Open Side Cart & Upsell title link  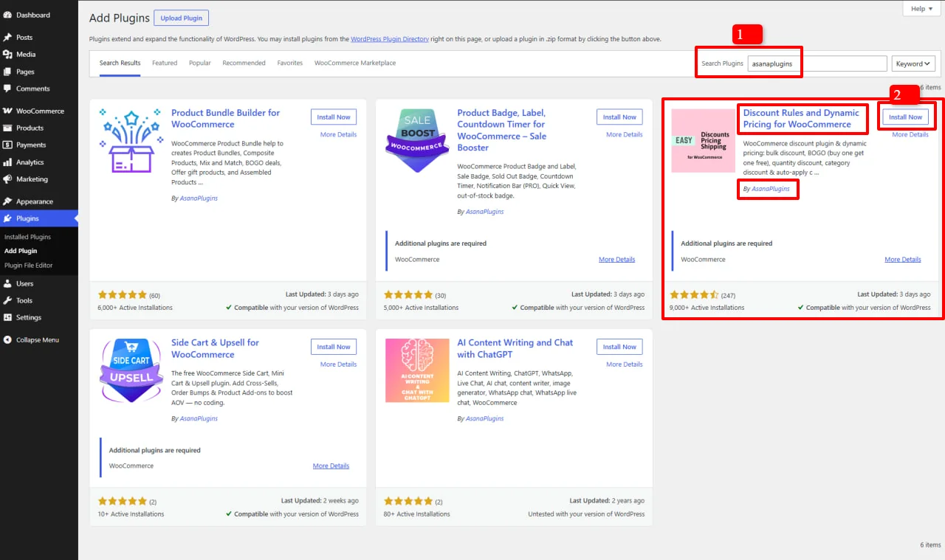(215, 348)
